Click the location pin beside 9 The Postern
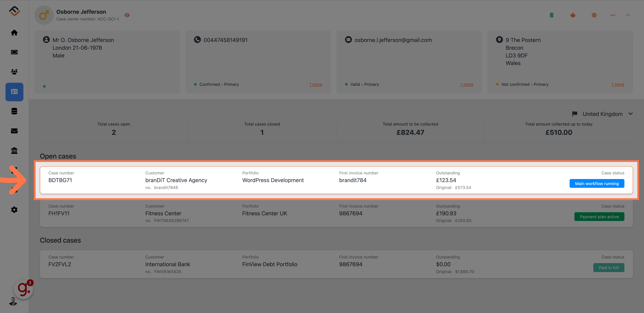This screenshot has height=313, width=644. point(499,40)
